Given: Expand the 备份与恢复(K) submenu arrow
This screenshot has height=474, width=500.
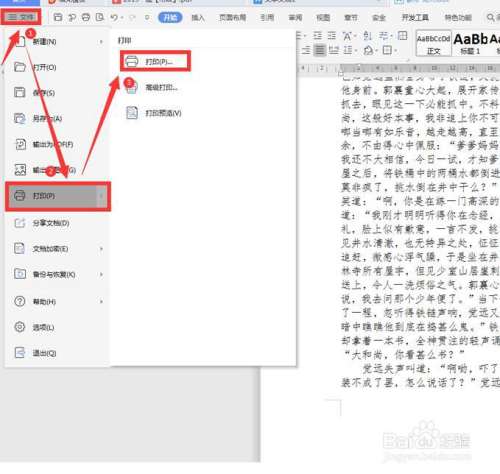Looking at the screenshot, I should (101, 275).
